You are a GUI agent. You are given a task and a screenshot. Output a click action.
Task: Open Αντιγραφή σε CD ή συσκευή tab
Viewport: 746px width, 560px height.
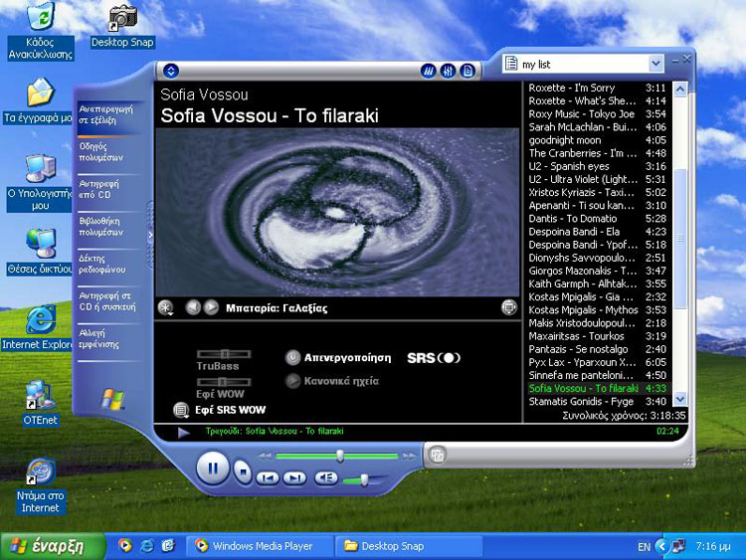tap(107, 301)
